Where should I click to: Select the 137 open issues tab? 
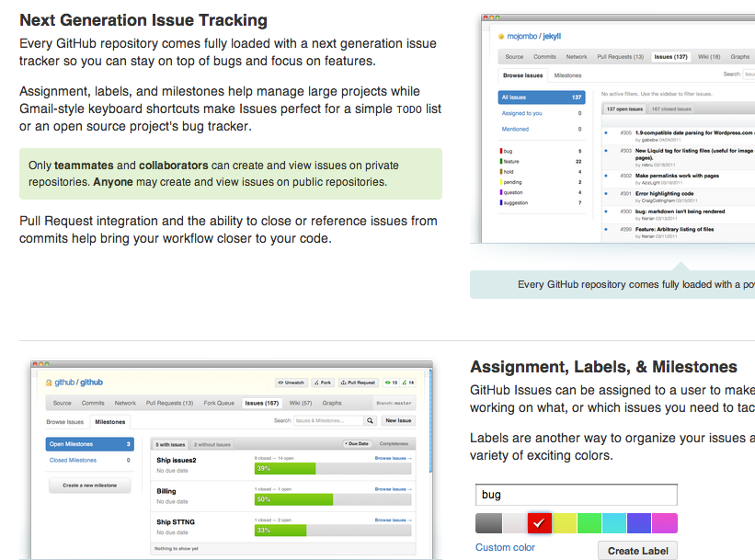coord(624,109)
